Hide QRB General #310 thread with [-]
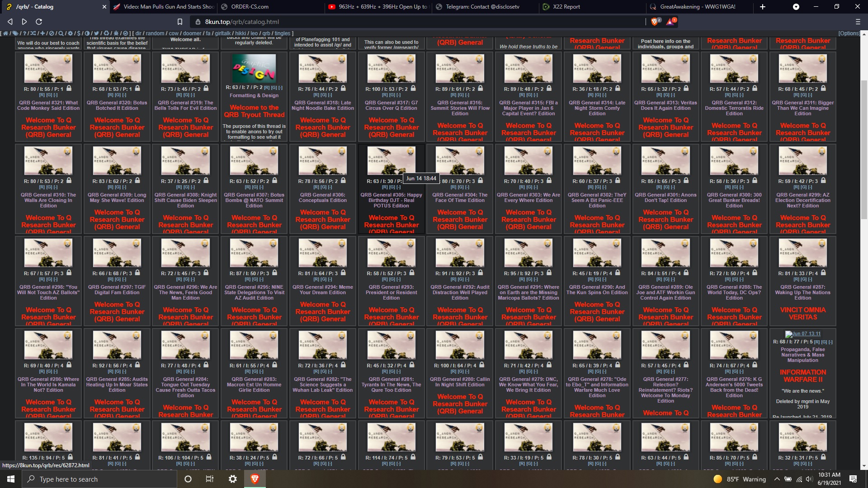 tap(56, 187)
